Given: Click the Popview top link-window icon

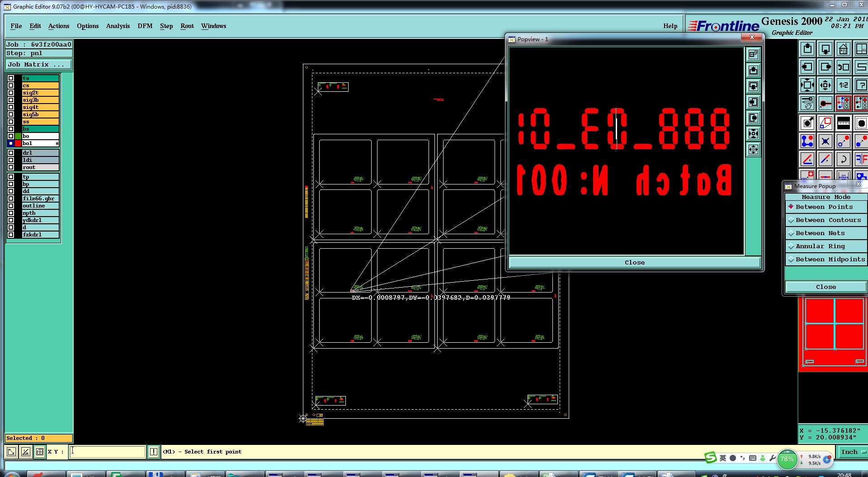Looking at the screenshot, I should pyautogui.click(x=753, y=54).
